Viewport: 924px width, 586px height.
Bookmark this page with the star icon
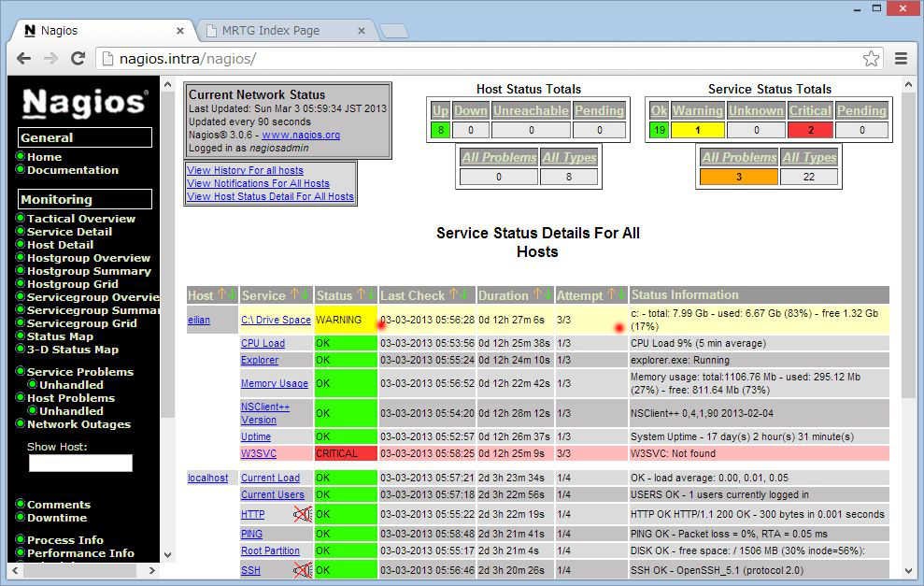pos(871,58)
